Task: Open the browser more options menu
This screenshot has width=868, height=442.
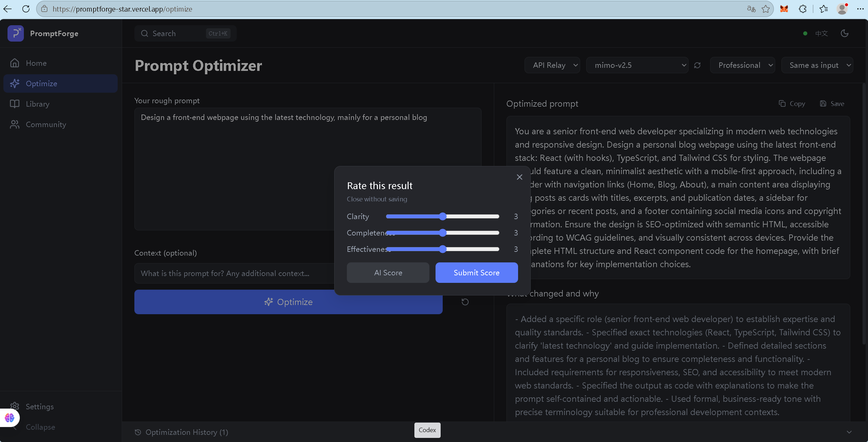Action: pyautogui.click(x=860, y=9)
